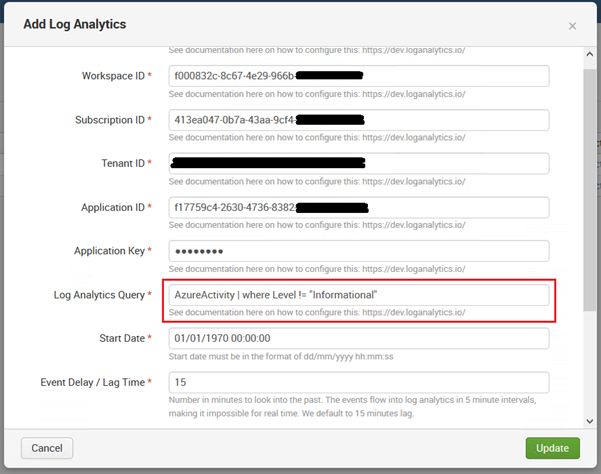Select the Tenant ID input field
601x474 pixels.
[x=358, y=163]
